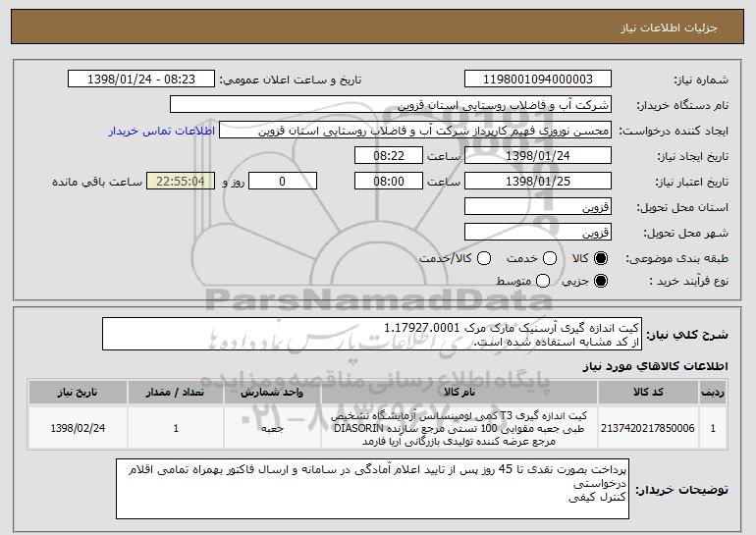Click the جزئیات اطلاعات نیاز header title
Viewport: 756px width, 535px height.
[x=669, y=27]
